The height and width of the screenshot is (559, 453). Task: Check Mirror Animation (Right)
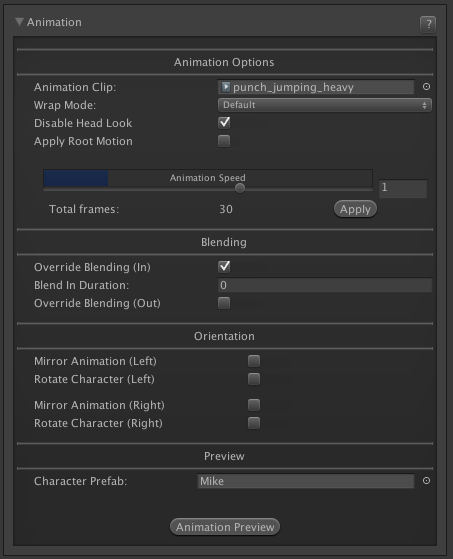coord(254,405)
